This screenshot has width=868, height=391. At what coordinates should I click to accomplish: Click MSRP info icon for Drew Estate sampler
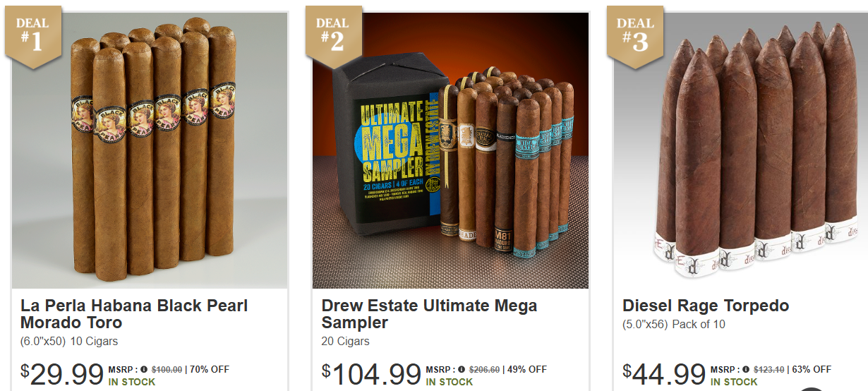(x=462, y=369)
